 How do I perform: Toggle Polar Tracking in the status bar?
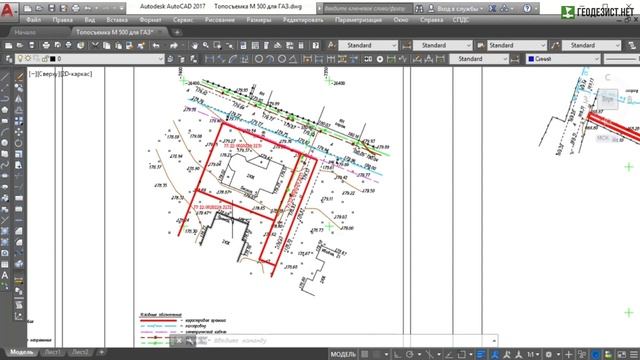coord(410,354)
